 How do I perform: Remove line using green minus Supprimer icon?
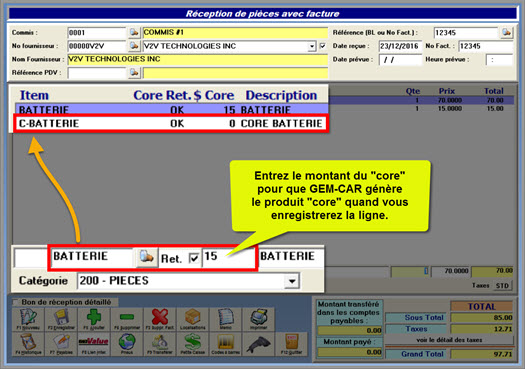click(x=127, y=319)
